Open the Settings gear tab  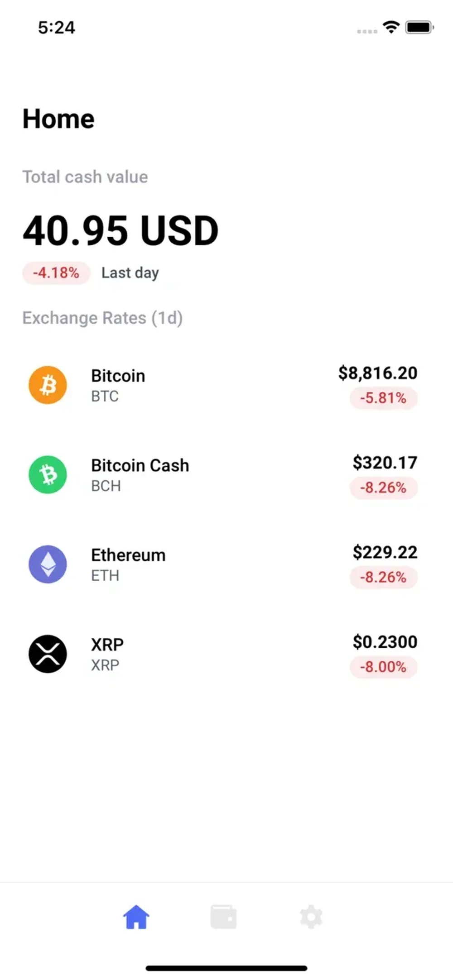pos(311,917)
